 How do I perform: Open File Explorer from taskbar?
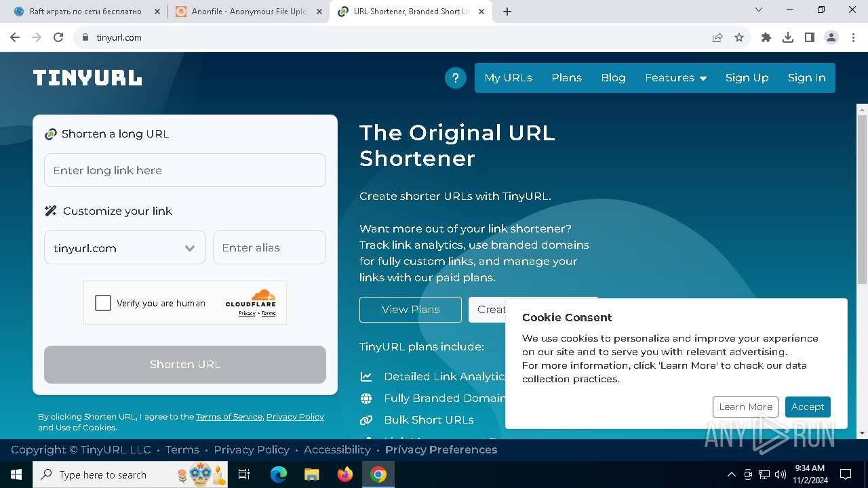311,474
